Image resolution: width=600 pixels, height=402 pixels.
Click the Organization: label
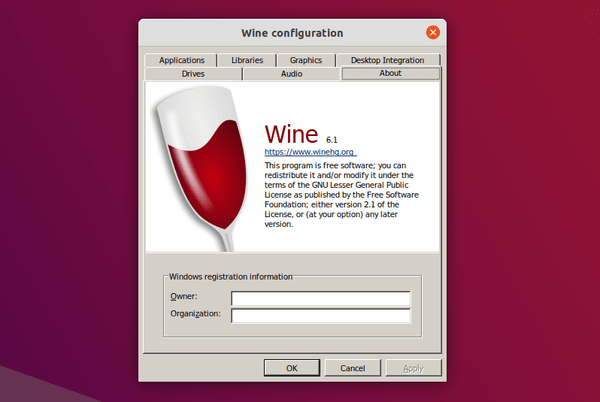click(x=196, y=314)
